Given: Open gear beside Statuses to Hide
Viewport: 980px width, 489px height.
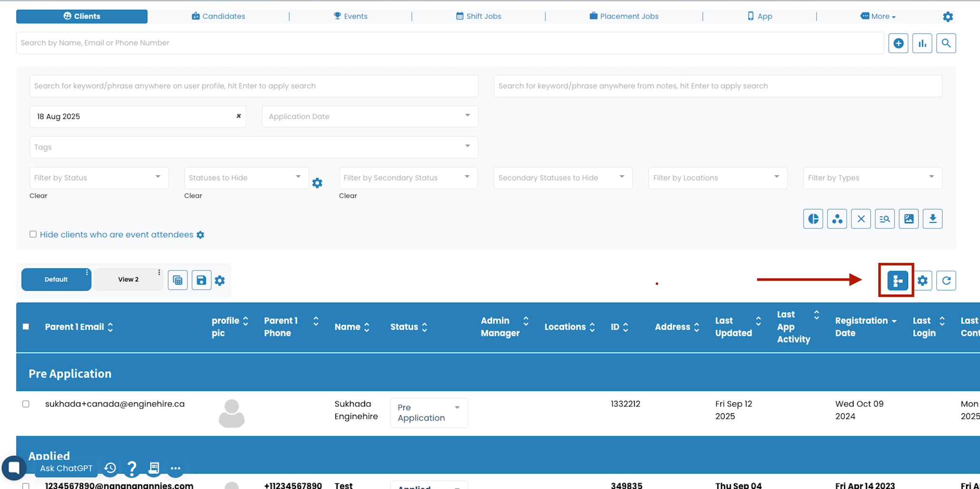Looking at the screenshot, I should click(317, 183).
